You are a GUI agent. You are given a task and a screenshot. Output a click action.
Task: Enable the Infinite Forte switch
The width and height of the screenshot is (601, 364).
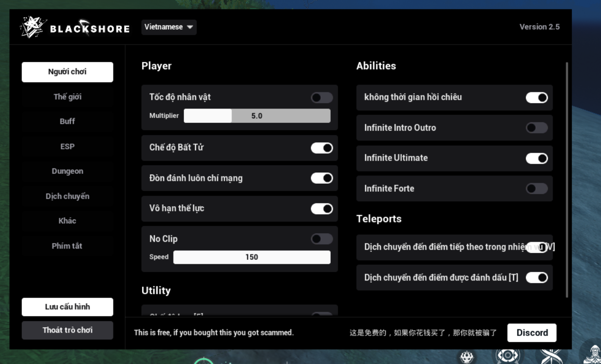coord(537,189)
